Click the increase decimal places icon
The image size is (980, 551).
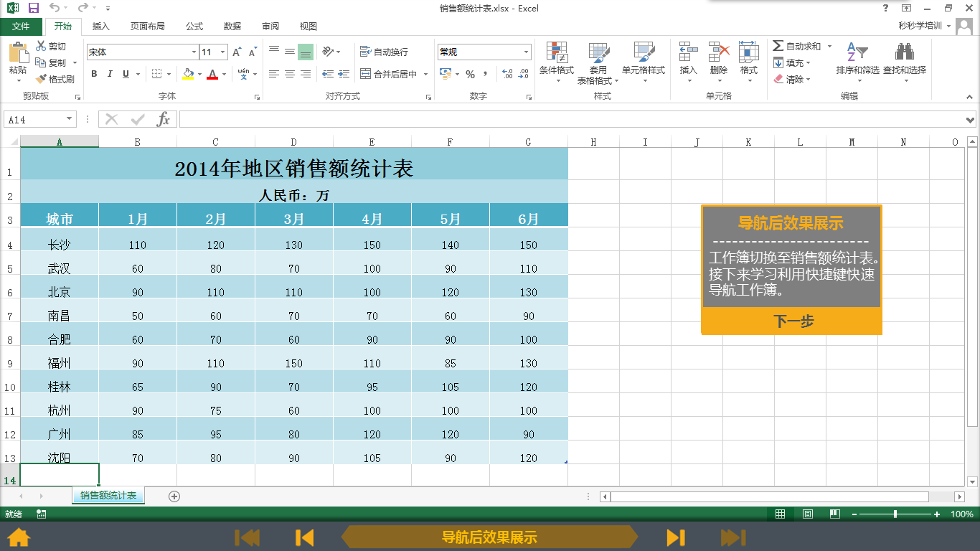pos(508,74)
